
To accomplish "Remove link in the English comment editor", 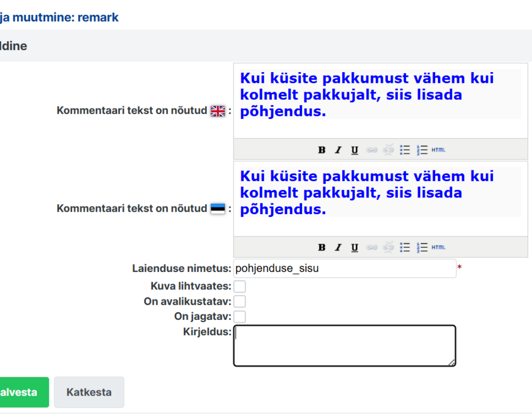I will [388, 150].
